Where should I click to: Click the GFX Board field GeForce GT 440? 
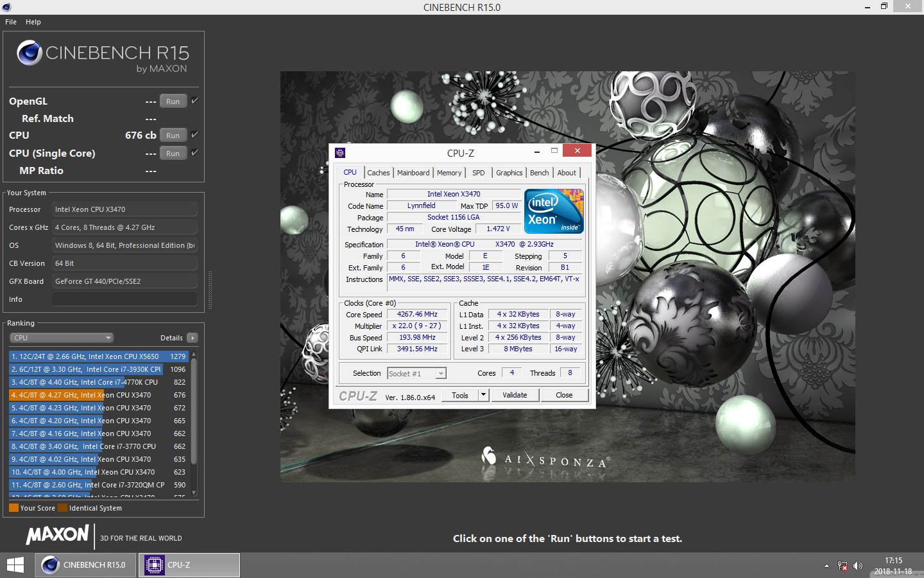point(125,281)
